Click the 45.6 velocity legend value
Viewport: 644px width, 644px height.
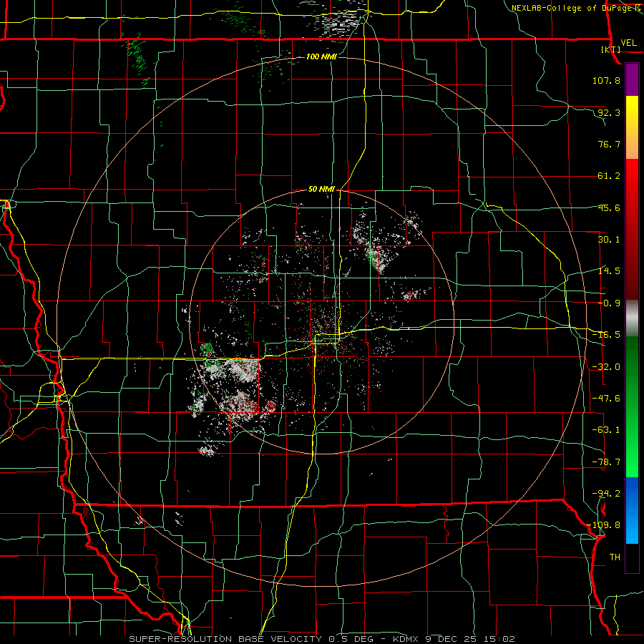609,208
